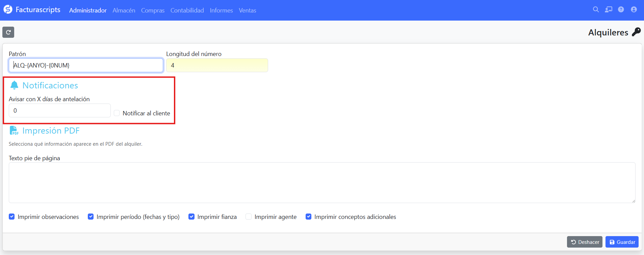Uncheck Imprimir período (fechas y tipo)
Screen dimensions: 644x255
click(x=91, y=217)
